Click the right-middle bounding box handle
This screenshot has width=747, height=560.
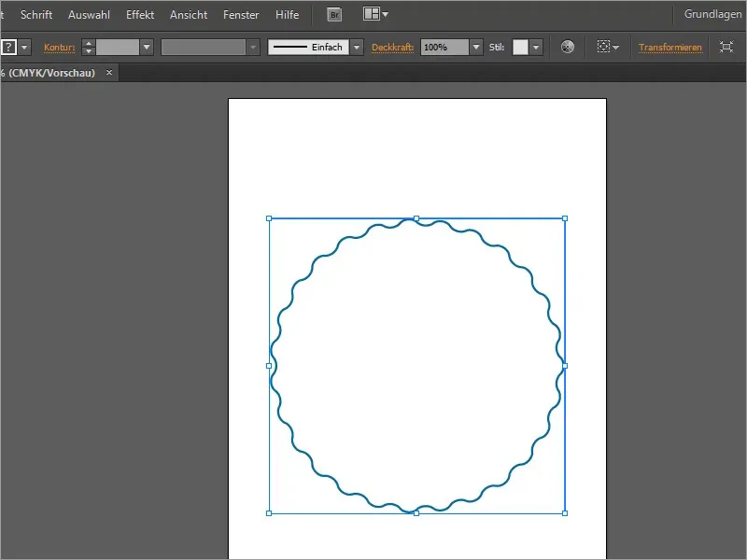565,366
